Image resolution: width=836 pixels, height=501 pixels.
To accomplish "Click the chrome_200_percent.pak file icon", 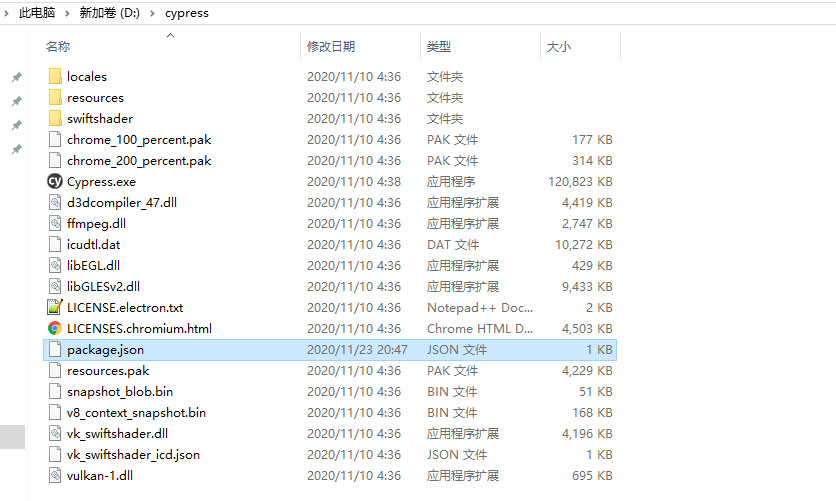I will pyautogui.click(x=55, y=160).
